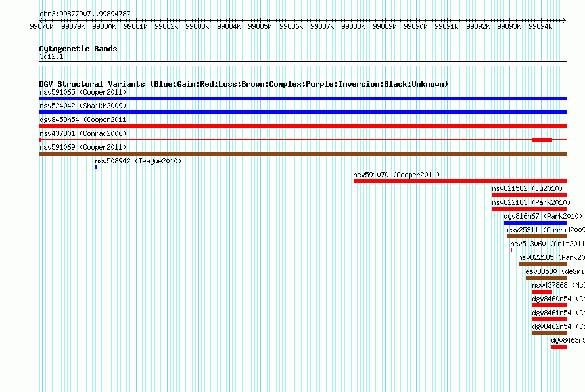This screenshot has height=392, width=585.
Task: Click the dgv8461n54 red variant bar
Action: 550,319
